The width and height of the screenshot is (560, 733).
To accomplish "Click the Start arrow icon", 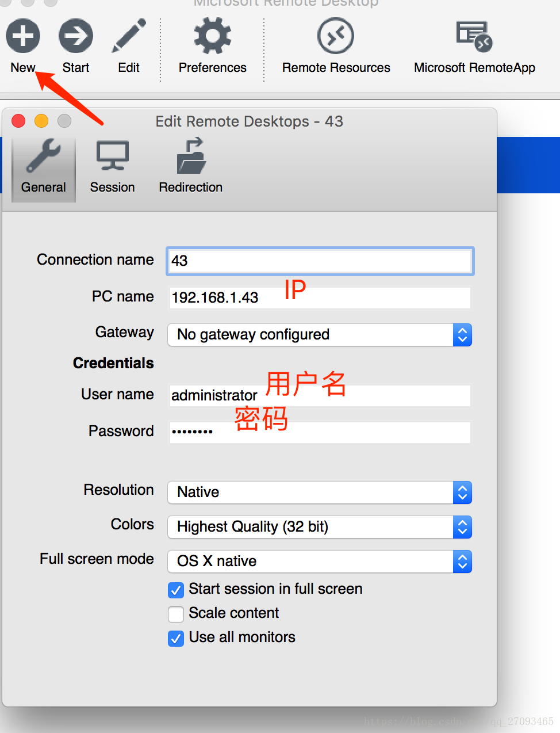I will point(76,36).
